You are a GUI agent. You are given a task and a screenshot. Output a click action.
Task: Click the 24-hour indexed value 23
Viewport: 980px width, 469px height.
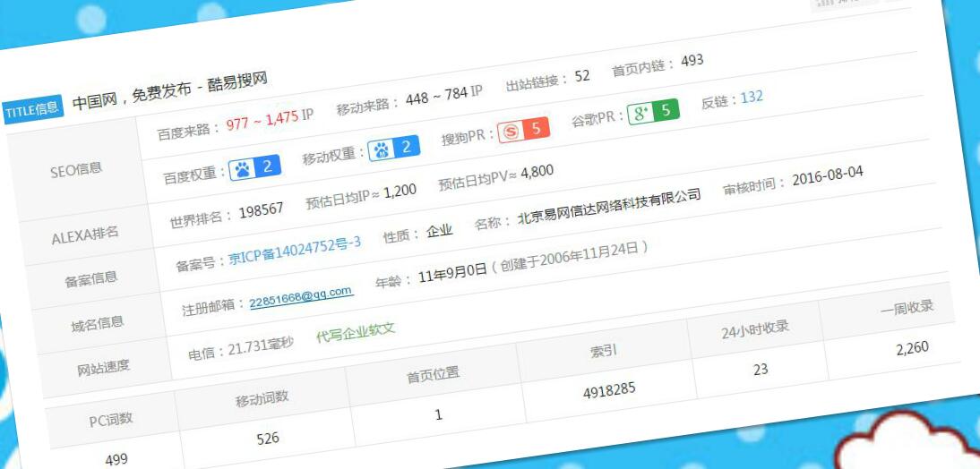point(761,369)
